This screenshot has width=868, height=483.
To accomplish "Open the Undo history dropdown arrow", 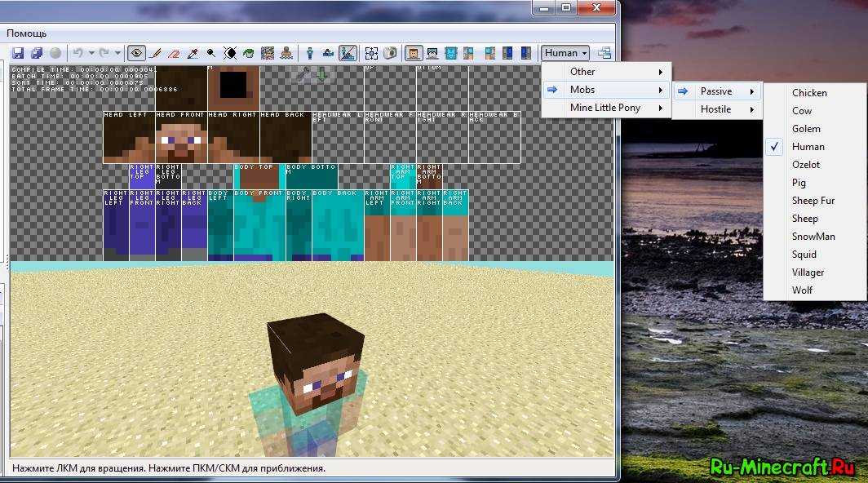I will 91,53.
